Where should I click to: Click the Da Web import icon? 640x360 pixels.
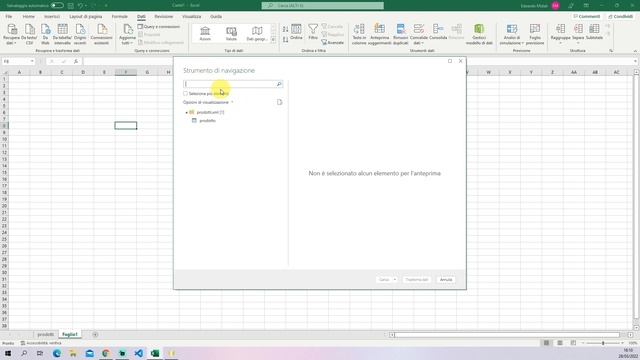(45, 34)
